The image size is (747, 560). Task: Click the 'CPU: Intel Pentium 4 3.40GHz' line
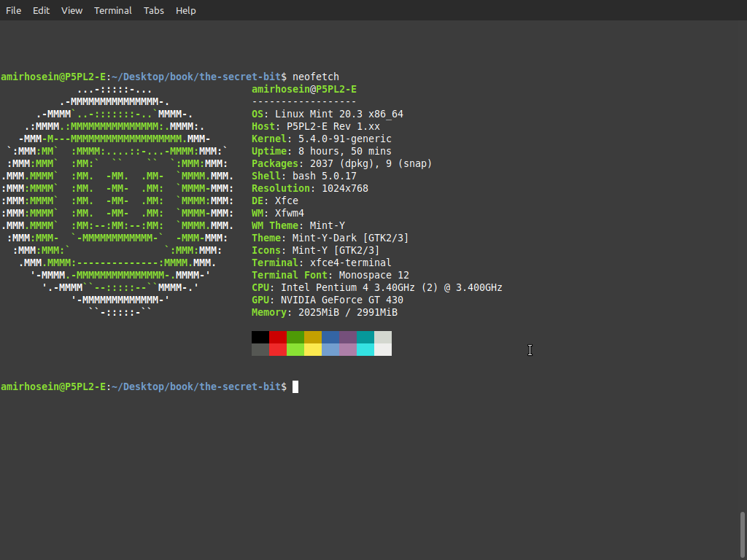377,287
